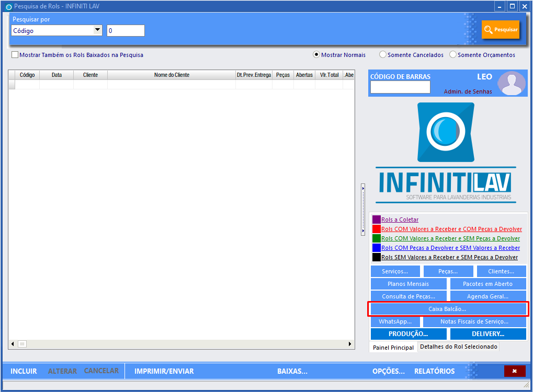533x392 pixels.
Task: Open the OPÇÕES menu
Action: (388, 371)
